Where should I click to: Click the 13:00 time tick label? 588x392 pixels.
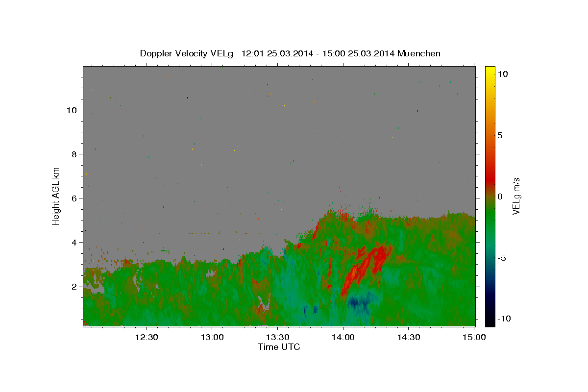coord(212,338)
